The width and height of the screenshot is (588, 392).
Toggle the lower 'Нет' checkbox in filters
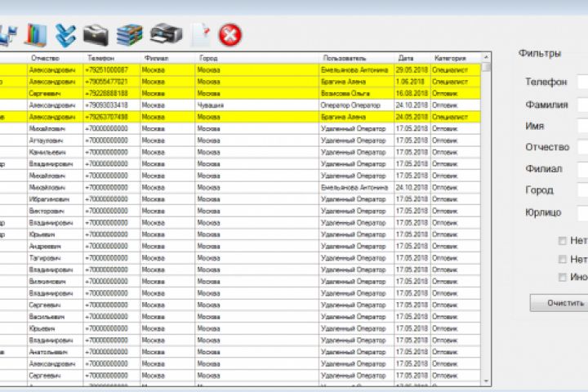pos(562,259)
